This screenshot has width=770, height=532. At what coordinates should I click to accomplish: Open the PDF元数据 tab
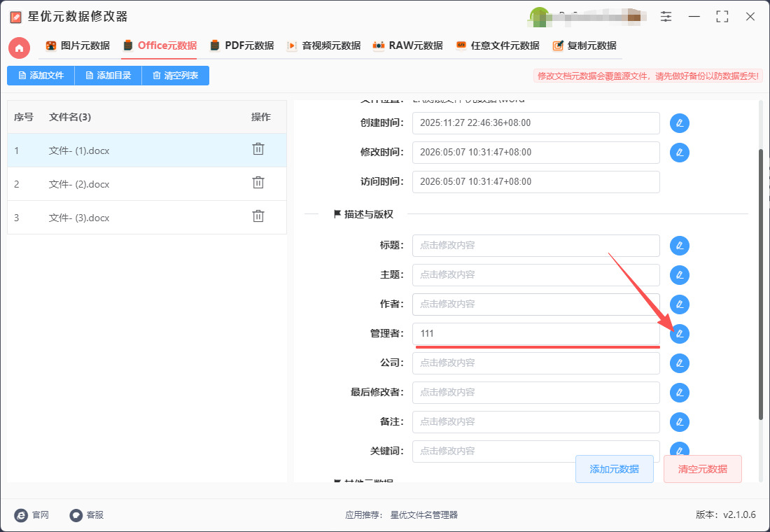click(x=241, y=45)
